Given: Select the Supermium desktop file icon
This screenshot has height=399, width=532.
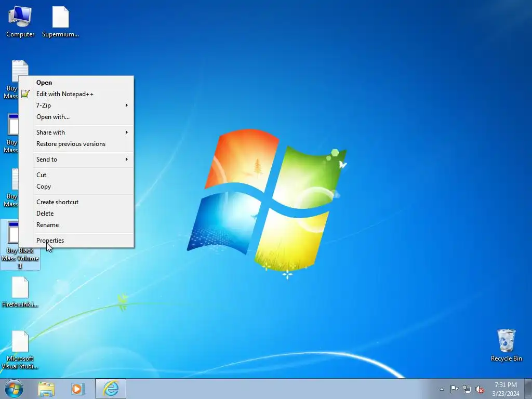Looking at the screenshot, I should [x=60, y=21].
